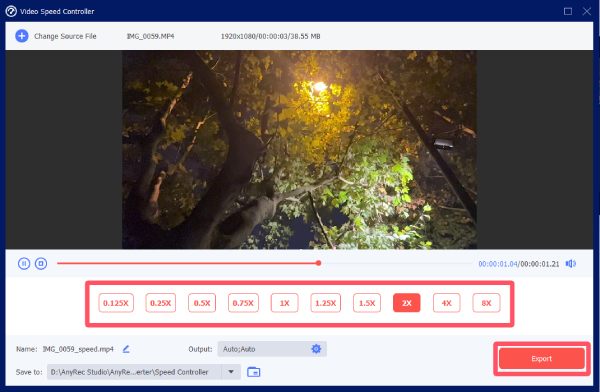
Task: Close the Video Speed Controller window
Action: tap(587, 11)
